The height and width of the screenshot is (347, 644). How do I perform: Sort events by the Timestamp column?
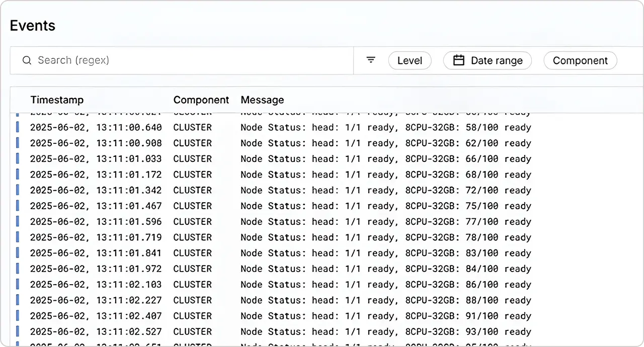pos(57,100)
